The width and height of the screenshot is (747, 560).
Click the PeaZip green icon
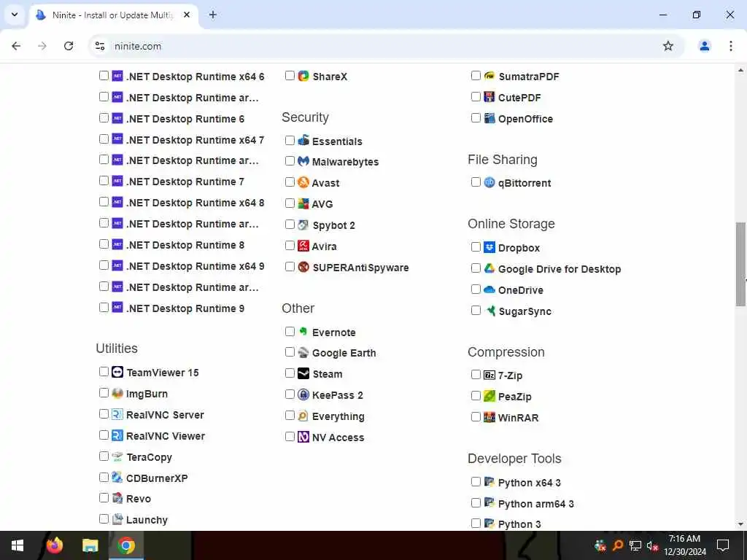(489, 396)
